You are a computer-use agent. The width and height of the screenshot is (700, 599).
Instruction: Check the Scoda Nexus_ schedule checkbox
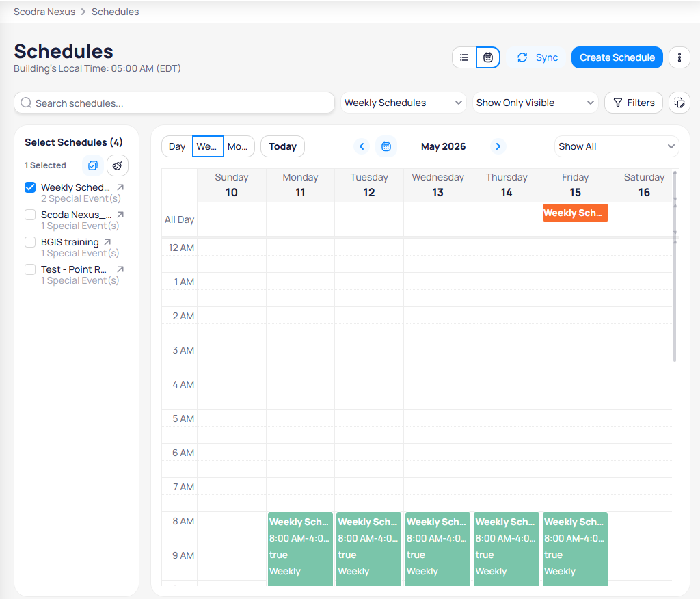coord(30,215)
